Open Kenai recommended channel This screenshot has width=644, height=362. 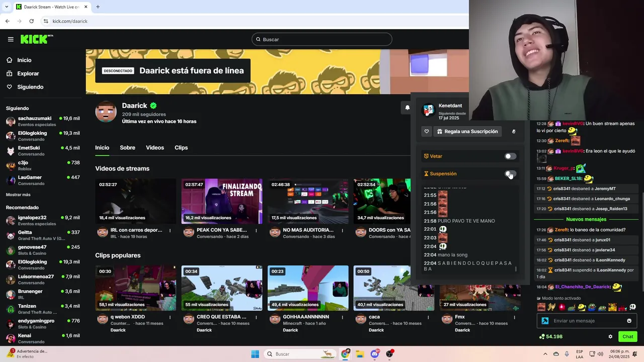(43, 338)
